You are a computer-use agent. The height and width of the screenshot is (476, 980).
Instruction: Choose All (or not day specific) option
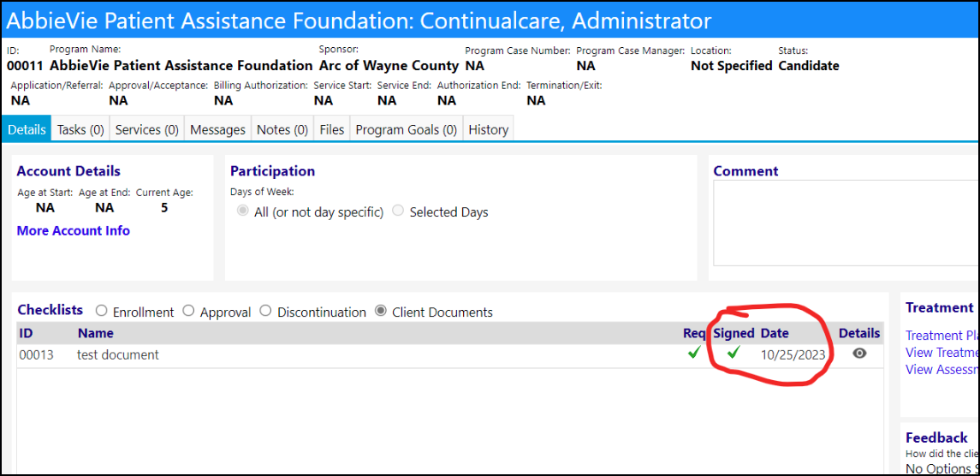tap(242, 211)
